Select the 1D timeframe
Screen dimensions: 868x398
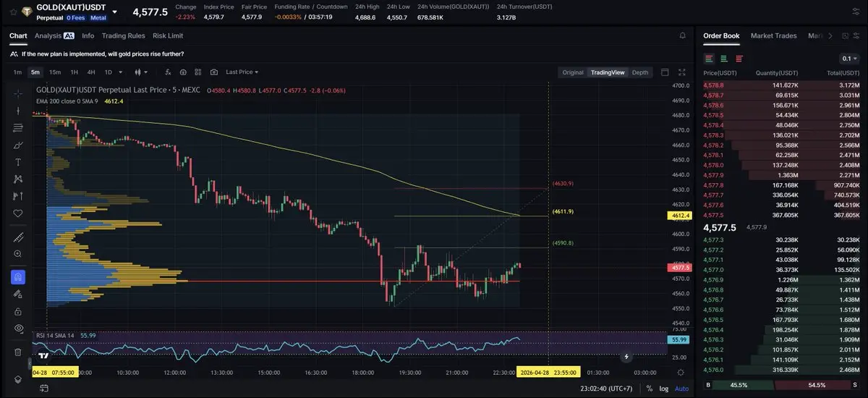(108, 72)
